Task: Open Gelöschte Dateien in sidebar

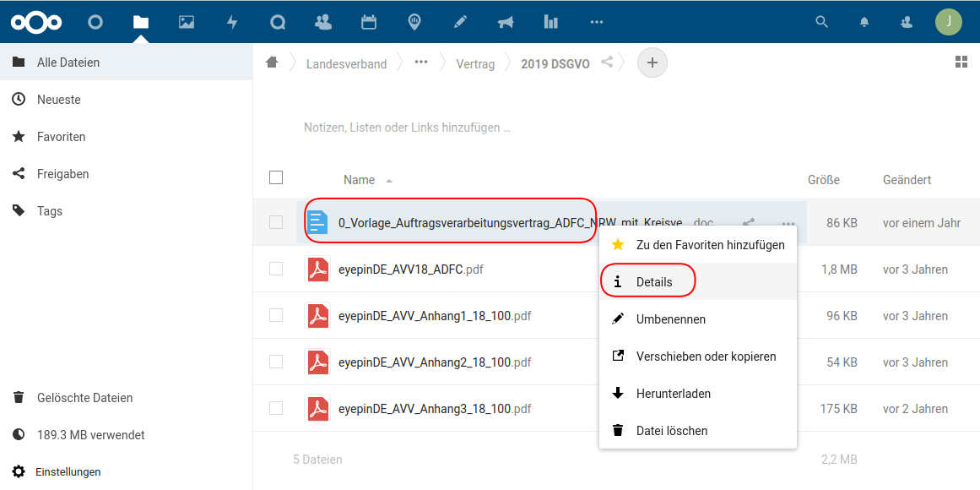Action: 84,398
